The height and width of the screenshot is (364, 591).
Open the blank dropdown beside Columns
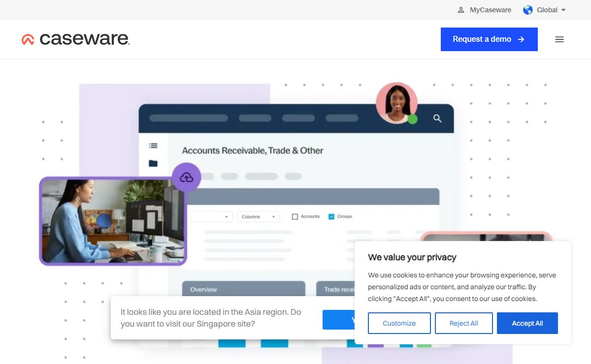click(x=212, y=216)
